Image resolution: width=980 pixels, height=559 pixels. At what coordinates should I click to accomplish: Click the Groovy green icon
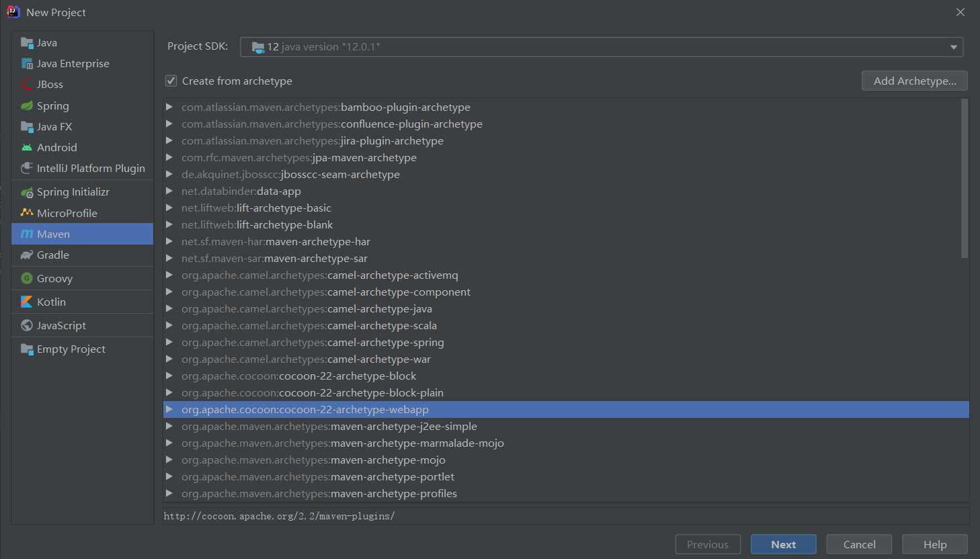coord(27,278)
